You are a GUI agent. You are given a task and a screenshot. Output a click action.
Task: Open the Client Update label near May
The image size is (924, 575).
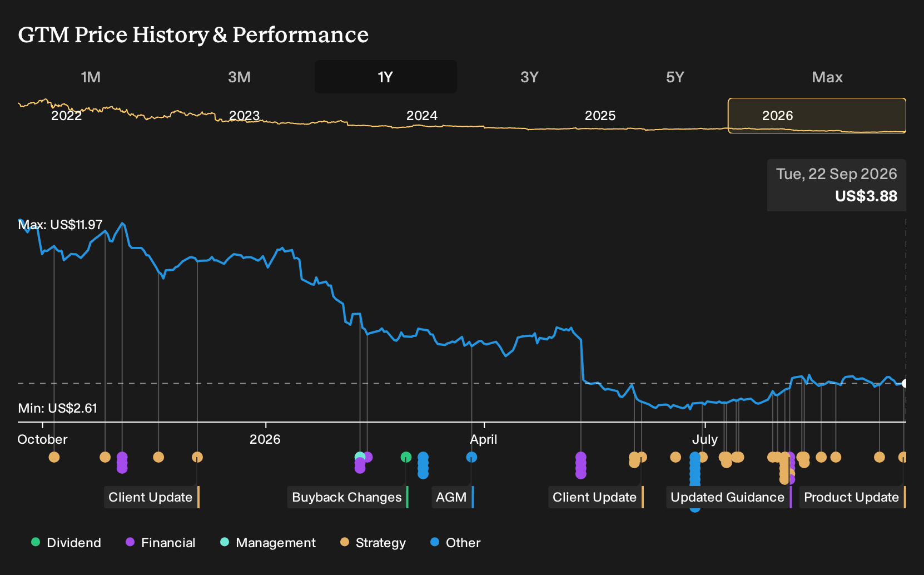[x=596, y=497]
